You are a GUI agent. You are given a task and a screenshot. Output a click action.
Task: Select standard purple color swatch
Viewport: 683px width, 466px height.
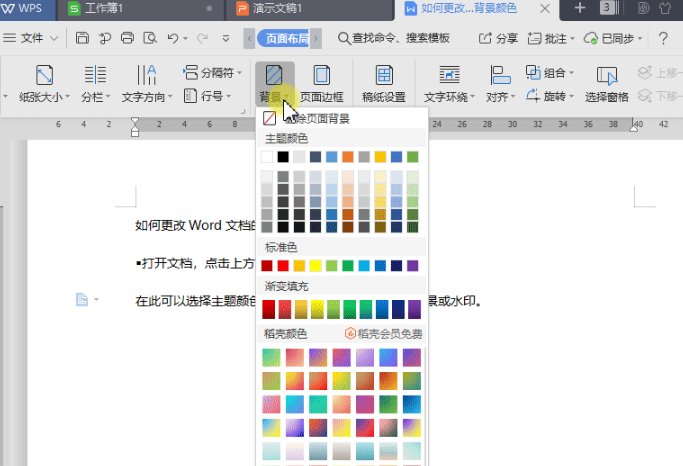[413, 266]
